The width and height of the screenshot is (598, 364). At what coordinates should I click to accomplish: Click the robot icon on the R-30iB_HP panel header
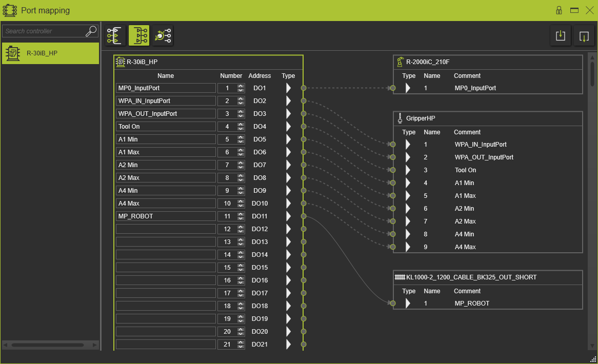(x=121, y=62)
